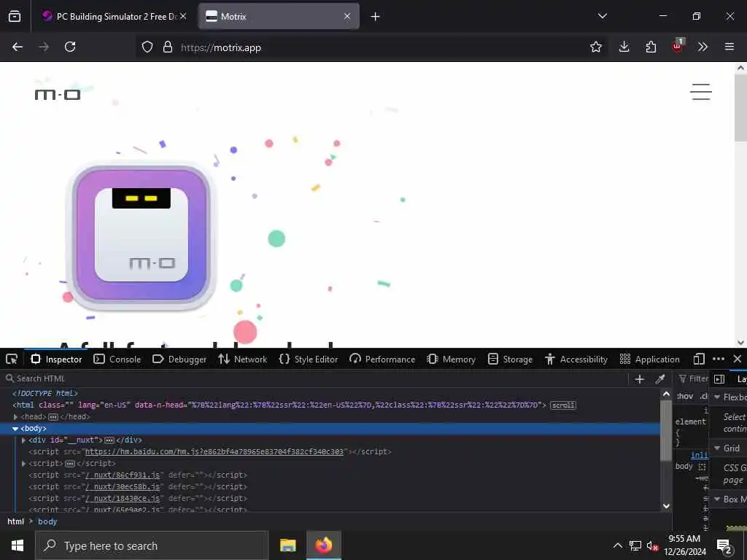
Task: Close the Motrix tab
Action: pyautogui.click(x=347, y=16)
